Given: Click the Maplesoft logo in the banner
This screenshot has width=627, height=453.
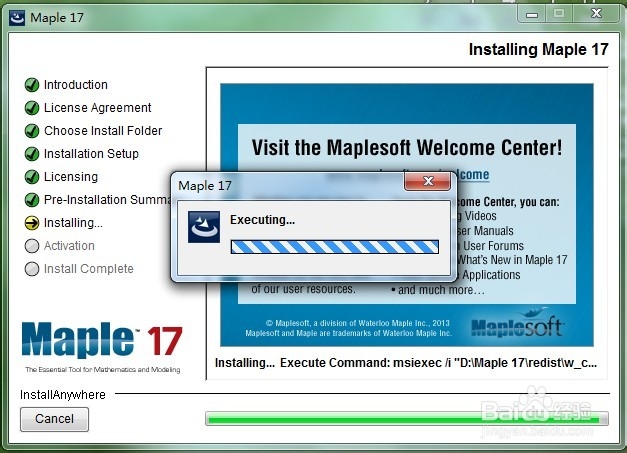Looking at the screenshot, I should coord(518,323).
